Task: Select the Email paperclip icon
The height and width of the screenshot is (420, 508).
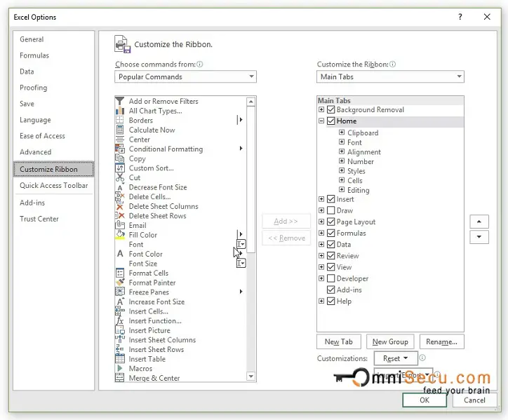Action: coord(120,225)
